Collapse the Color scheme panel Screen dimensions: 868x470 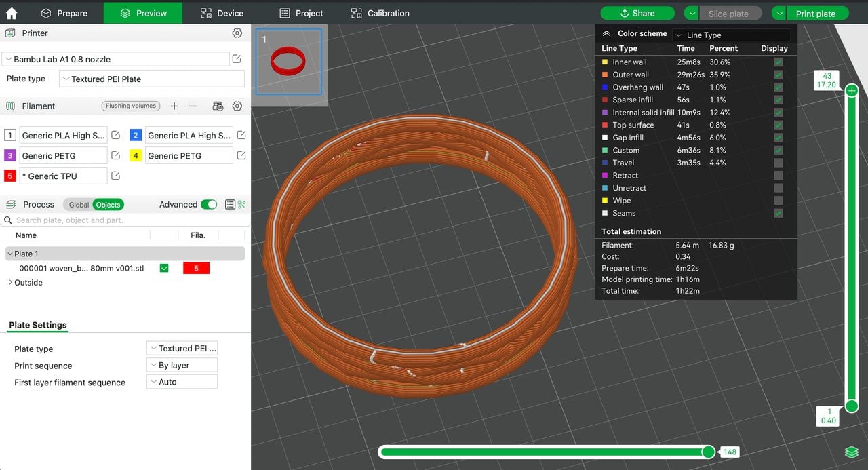[x=606, y=34]
